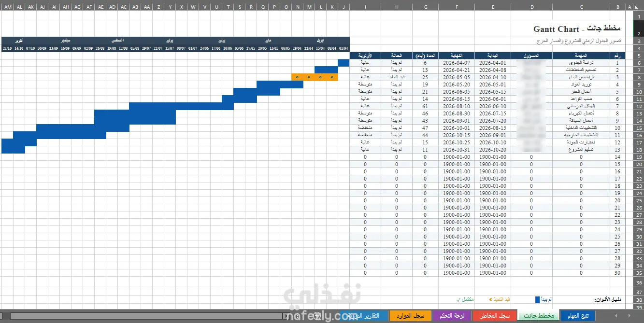Click the الحالة column heading cell
Image resolution: width=644 pixels, height=323 pixels.
(x=397, y=56)
